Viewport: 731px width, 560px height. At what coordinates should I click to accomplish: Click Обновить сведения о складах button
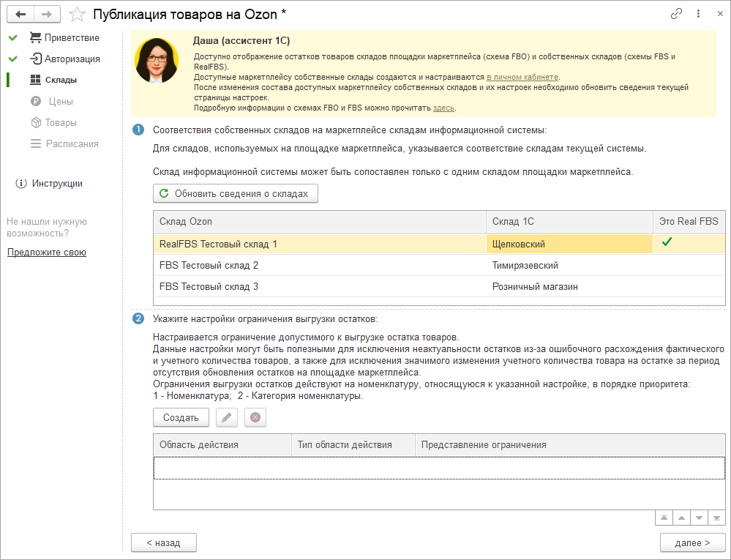point(236,193)
